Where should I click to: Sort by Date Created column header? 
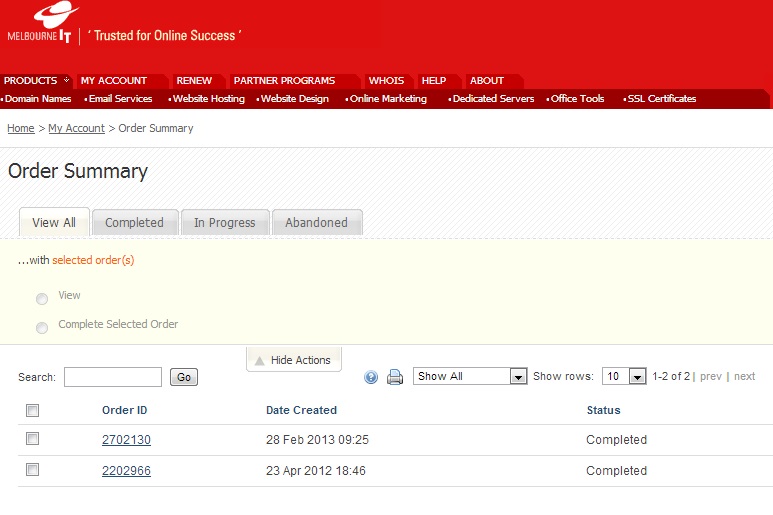coord(301,410)
